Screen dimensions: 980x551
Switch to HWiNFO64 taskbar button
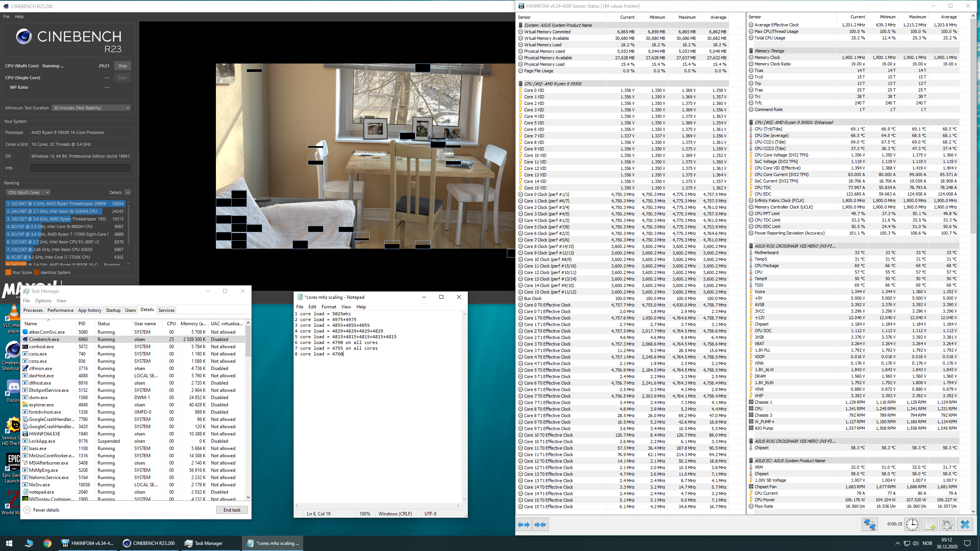88,543
